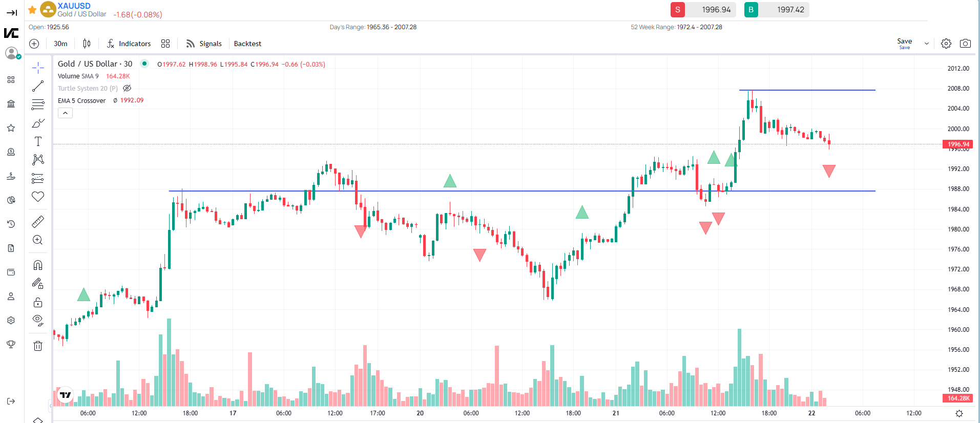Viewport: 980px width, 423px height.
Task: Click the red Sell button at 1996.94
Action: [x=678, y=10]
